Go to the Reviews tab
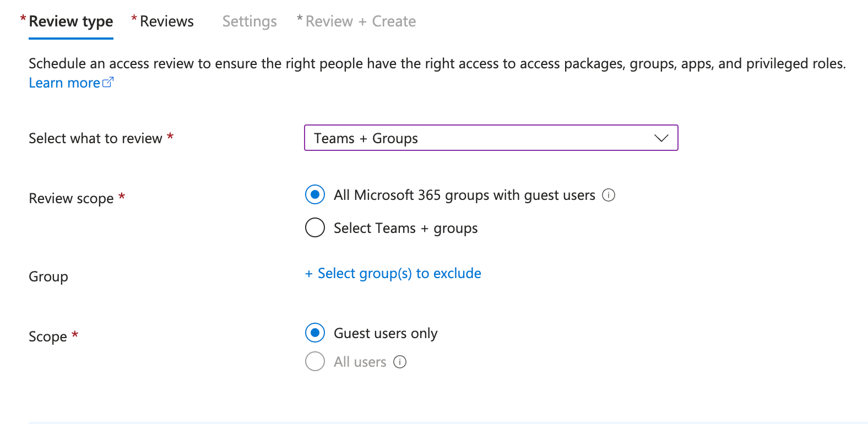Image resolution: width=868 pixels, height=424 pixels. [x=166, y=21]
